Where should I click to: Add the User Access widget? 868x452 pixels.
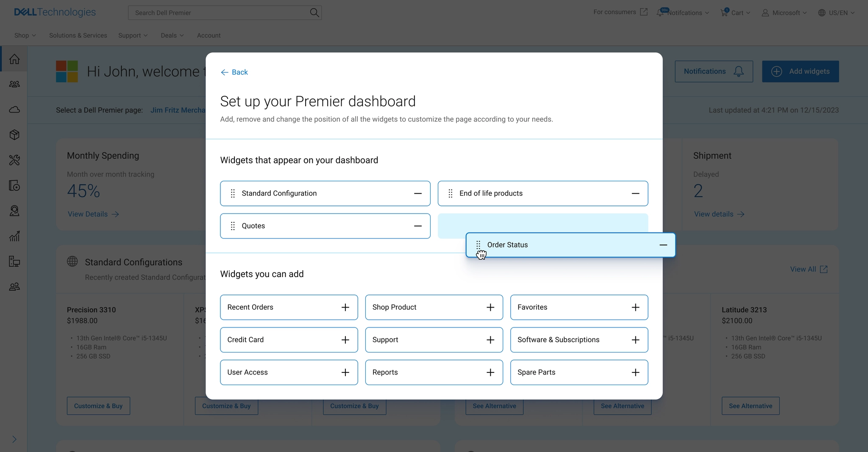coord(345,372)
